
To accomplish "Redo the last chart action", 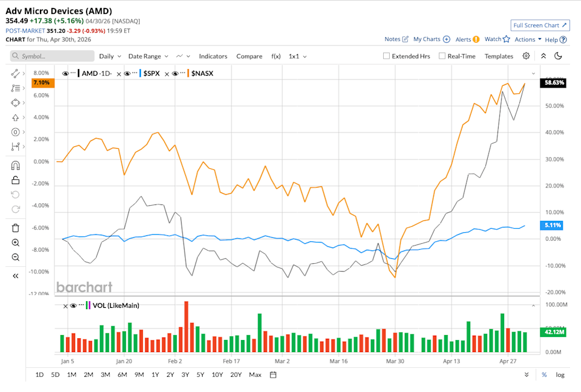I will [15, 209].
